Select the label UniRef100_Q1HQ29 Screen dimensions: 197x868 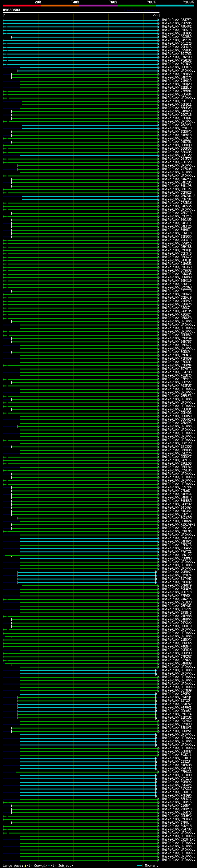(177, 81)
